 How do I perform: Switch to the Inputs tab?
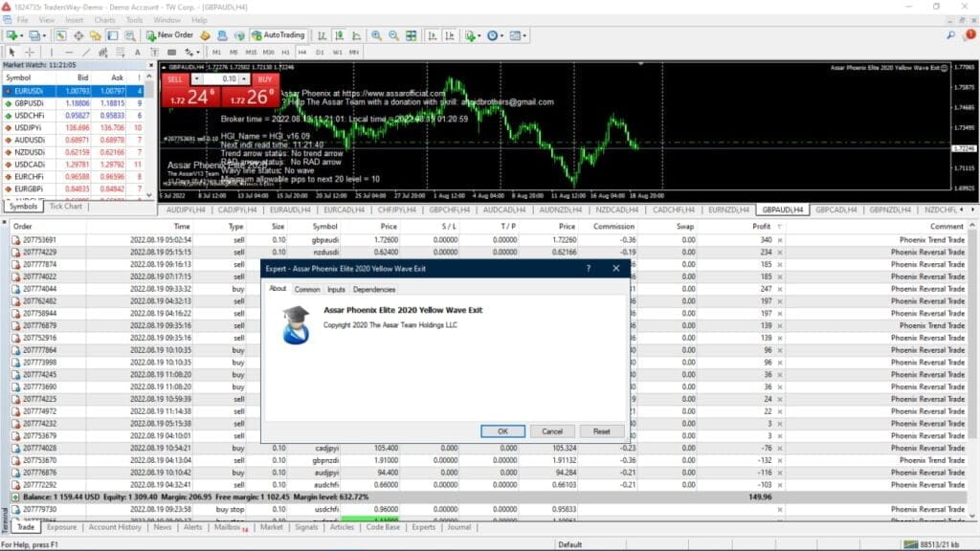(336, 289)
